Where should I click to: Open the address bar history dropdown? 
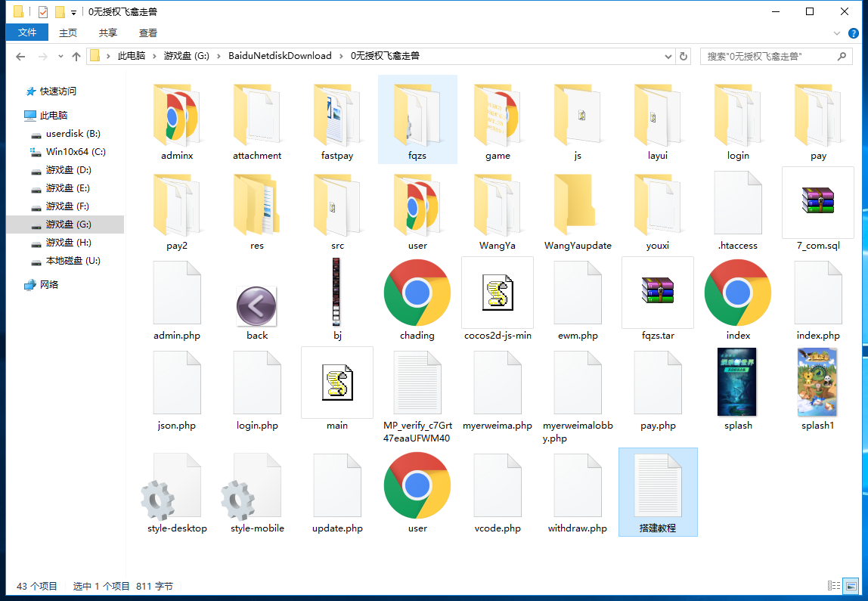click(x=668, y=56)
